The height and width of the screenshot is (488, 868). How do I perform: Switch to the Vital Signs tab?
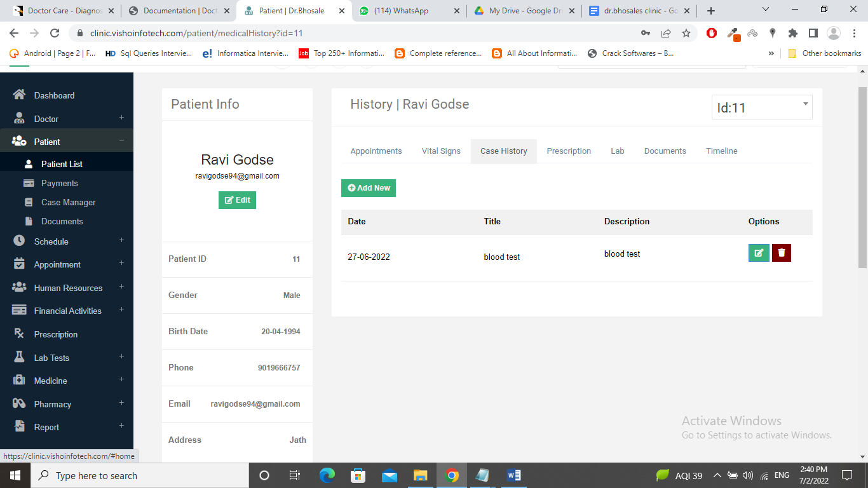click(x=441, y=151)
